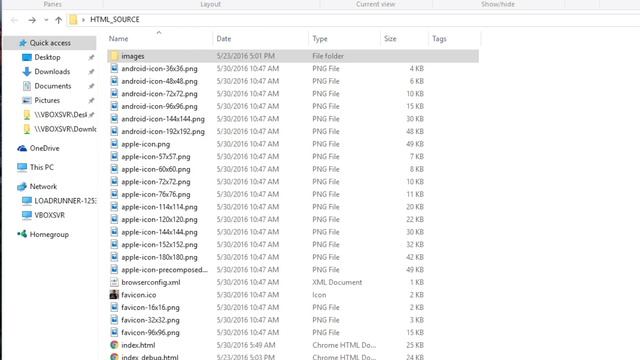The image size is (640, 360).
Task: Open the recent locations dropdown arrow
Action: click(x=46, y=20)
